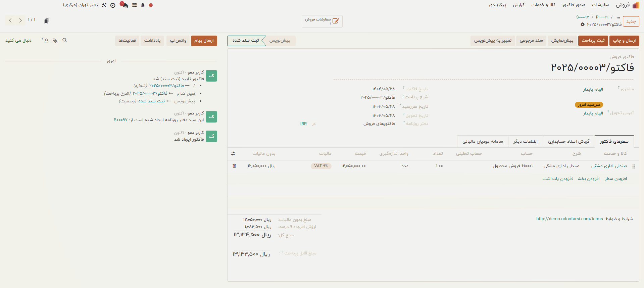Viewport: 644px width, 288px height.
Task: Click the quantity cell ۱.۰۰
Action: [439, 166]
